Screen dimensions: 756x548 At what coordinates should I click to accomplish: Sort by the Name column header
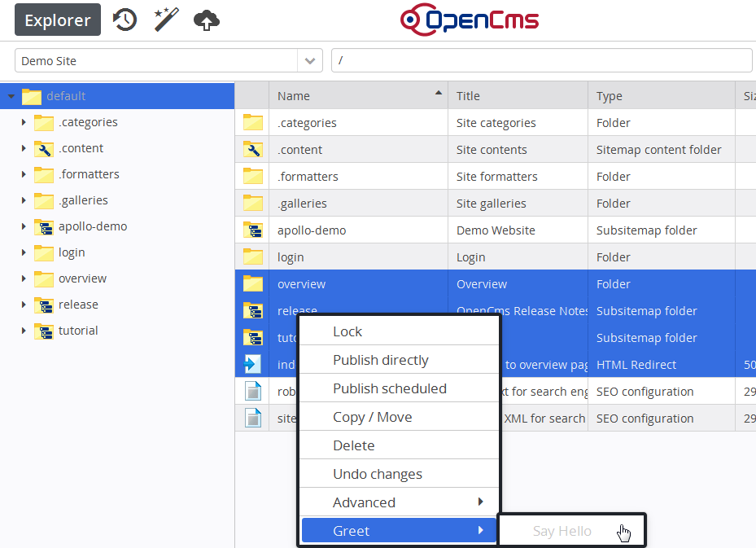(x=358, y=95)
